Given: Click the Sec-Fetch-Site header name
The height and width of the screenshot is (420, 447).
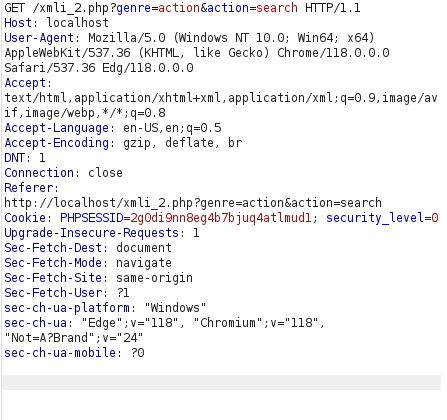Looking at the screenshot, I should point(53,278).
